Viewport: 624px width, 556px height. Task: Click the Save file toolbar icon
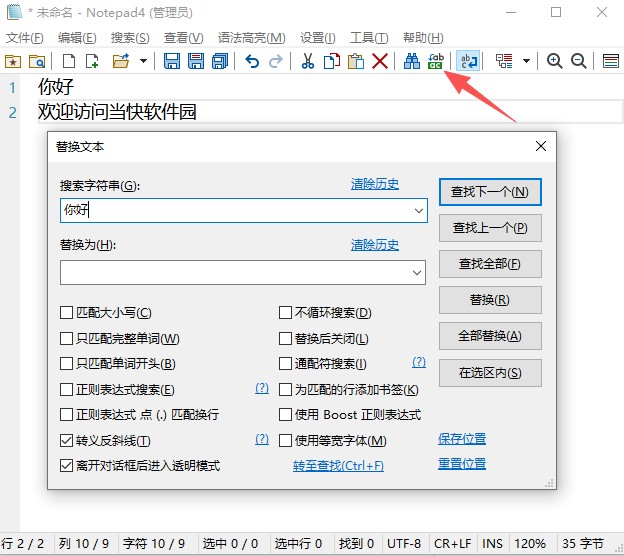[x=172, y=61]
